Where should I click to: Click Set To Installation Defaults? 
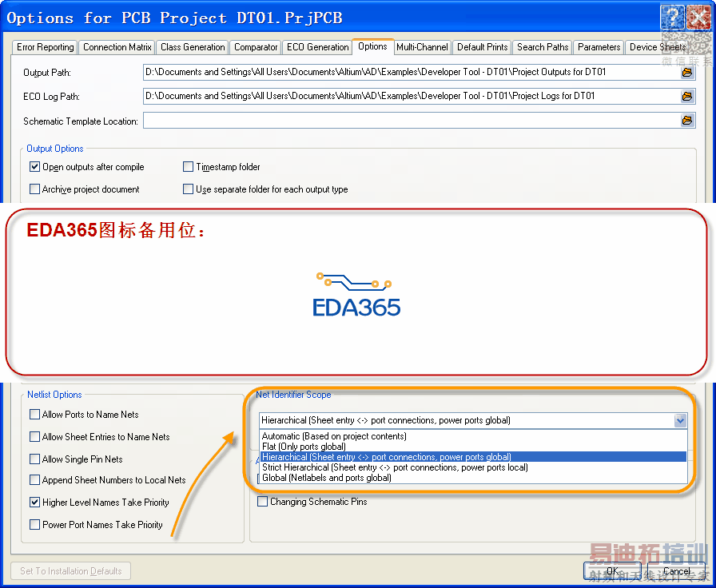[71, 571]
